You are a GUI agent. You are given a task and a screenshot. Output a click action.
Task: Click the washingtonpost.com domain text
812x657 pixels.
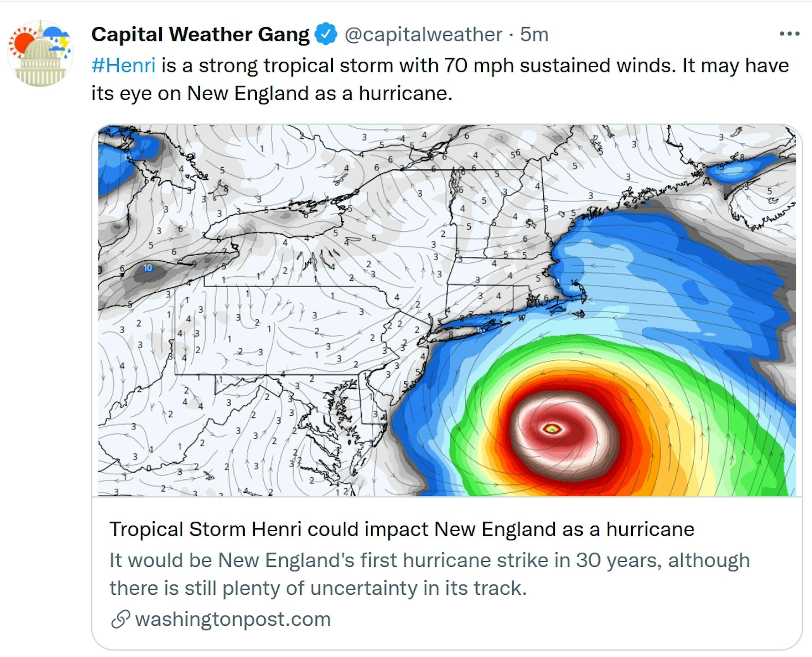[233, 619]
